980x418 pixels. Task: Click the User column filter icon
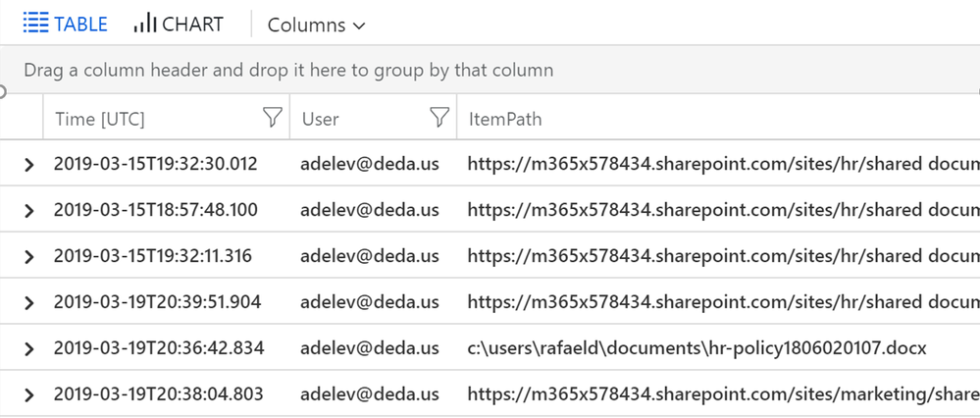click(439, 119)
